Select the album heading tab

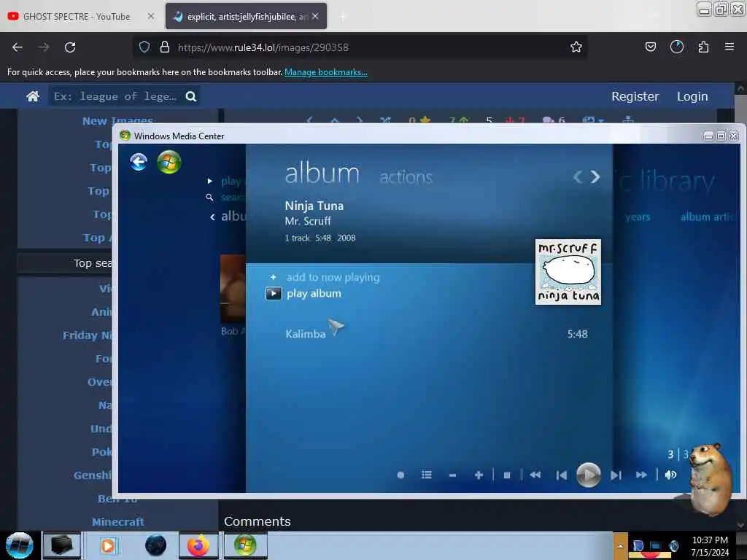322,174
